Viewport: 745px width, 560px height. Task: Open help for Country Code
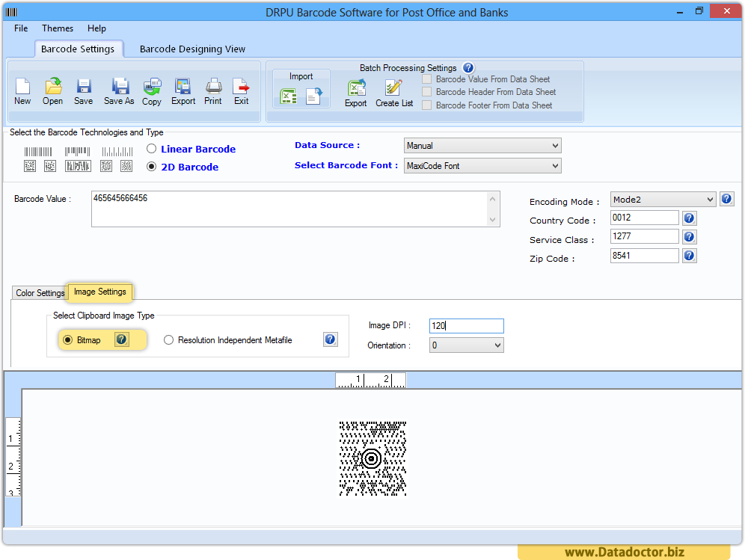(690, 218)
